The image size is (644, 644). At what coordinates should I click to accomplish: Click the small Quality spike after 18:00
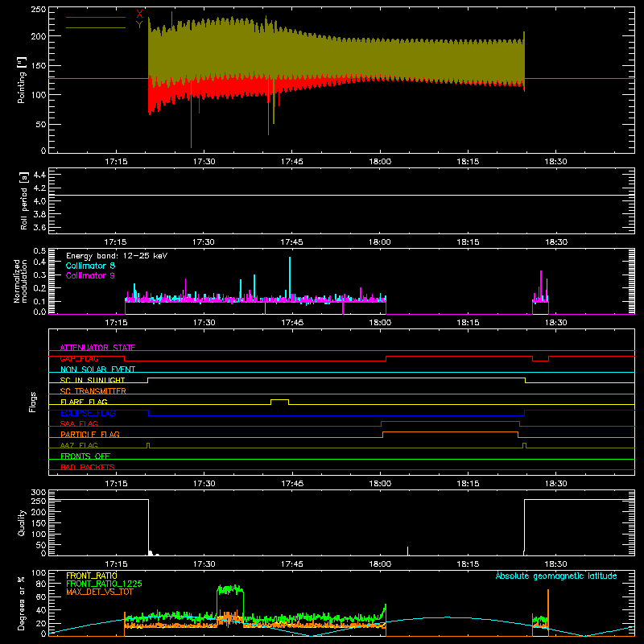408,551
